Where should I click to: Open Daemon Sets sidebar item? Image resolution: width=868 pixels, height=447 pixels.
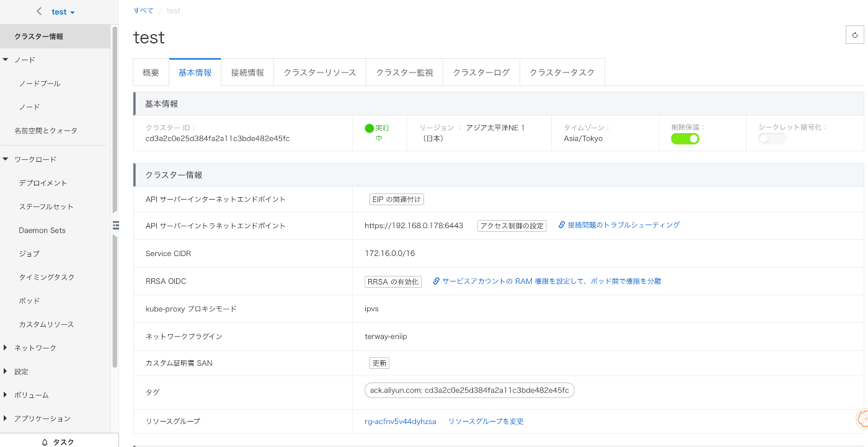[x=42, y=230]
